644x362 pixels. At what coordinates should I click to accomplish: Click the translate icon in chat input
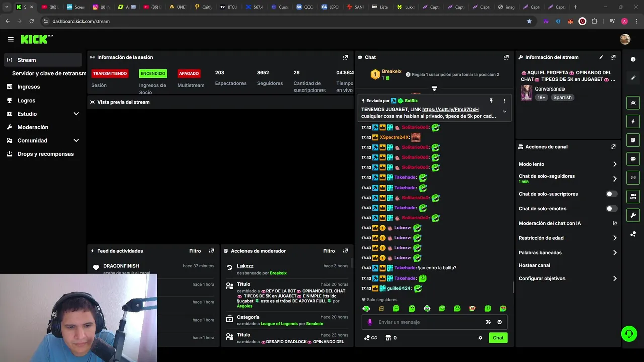(488, 322)
